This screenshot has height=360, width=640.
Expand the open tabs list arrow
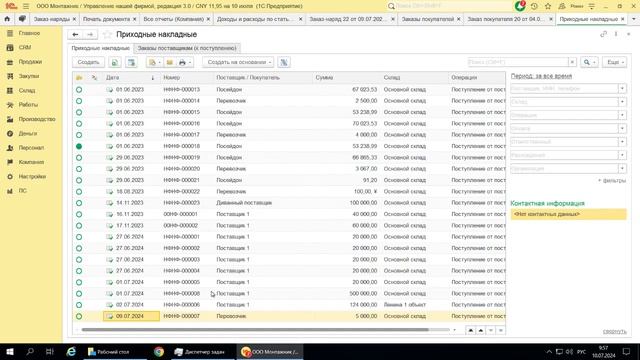(x=633, y=19)
